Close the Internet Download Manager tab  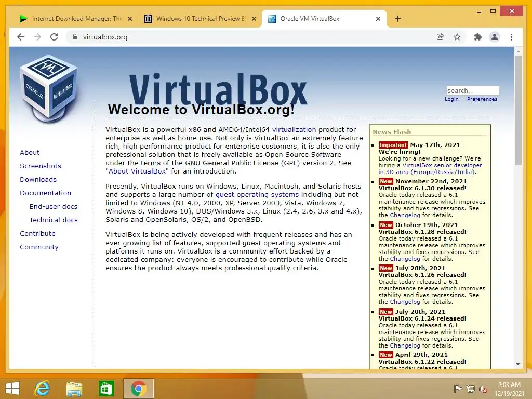[129, 19]
